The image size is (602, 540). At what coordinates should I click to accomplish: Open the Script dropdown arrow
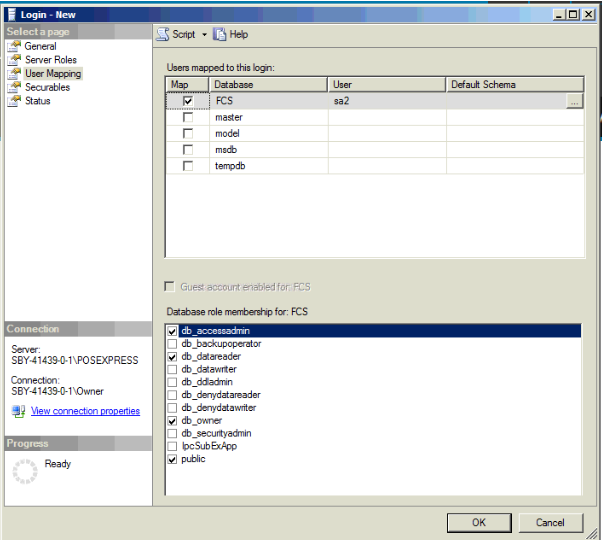point(204,34)
